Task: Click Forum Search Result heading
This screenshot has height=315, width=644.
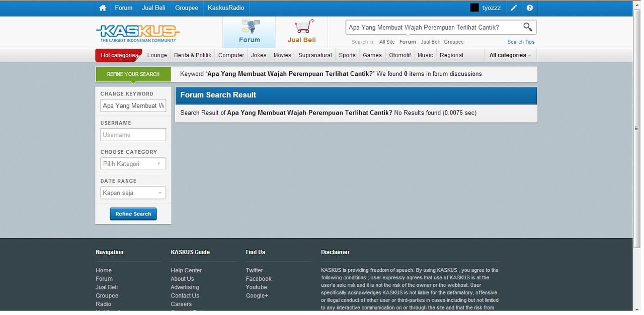Action: point(218,95)
